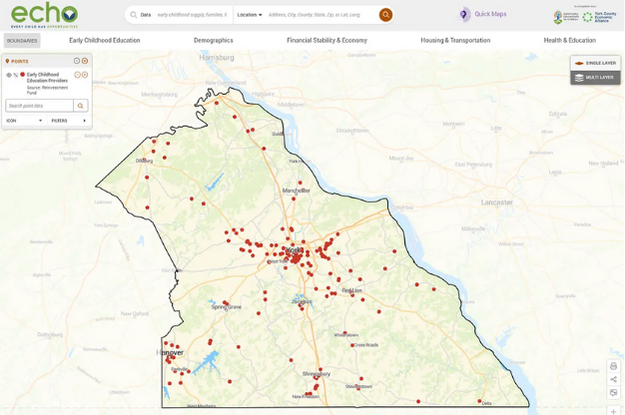Toggle visibility eye for Early Childhood Education Providers
This screenshot has width=625, height=415.
9,75
